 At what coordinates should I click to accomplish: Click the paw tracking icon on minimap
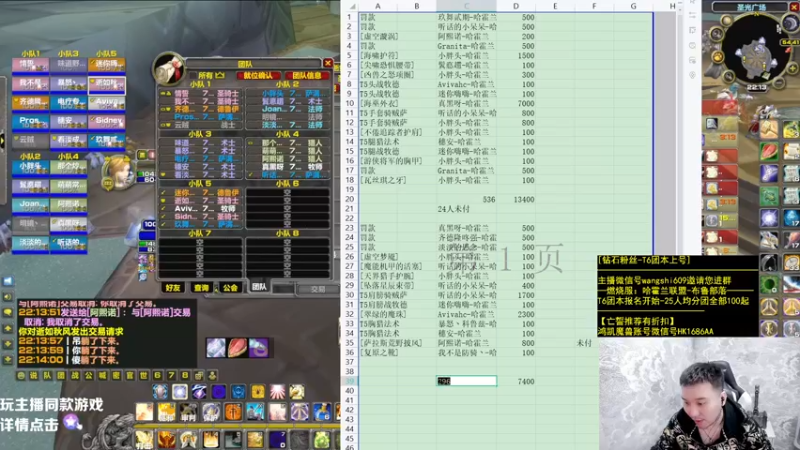(718, 56)
